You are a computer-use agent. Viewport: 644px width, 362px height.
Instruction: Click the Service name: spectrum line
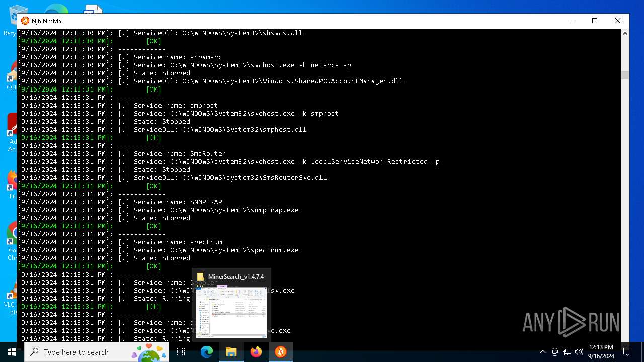click(x=120, y=242)
